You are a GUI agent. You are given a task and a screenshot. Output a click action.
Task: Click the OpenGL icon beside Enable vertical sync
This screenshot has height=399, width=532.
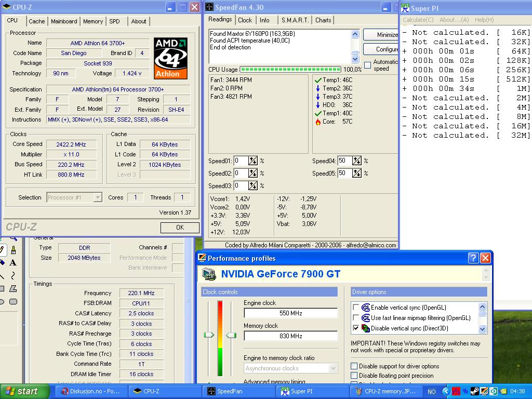(365, 308)
